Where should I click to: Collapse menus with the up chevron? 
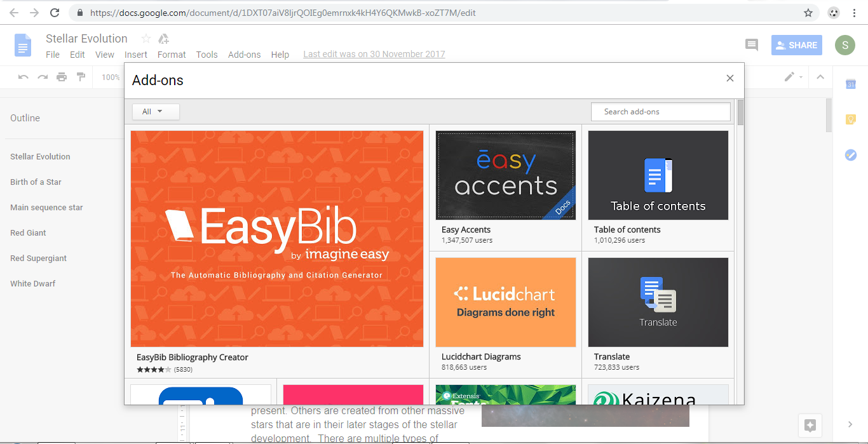click(820, 77)
